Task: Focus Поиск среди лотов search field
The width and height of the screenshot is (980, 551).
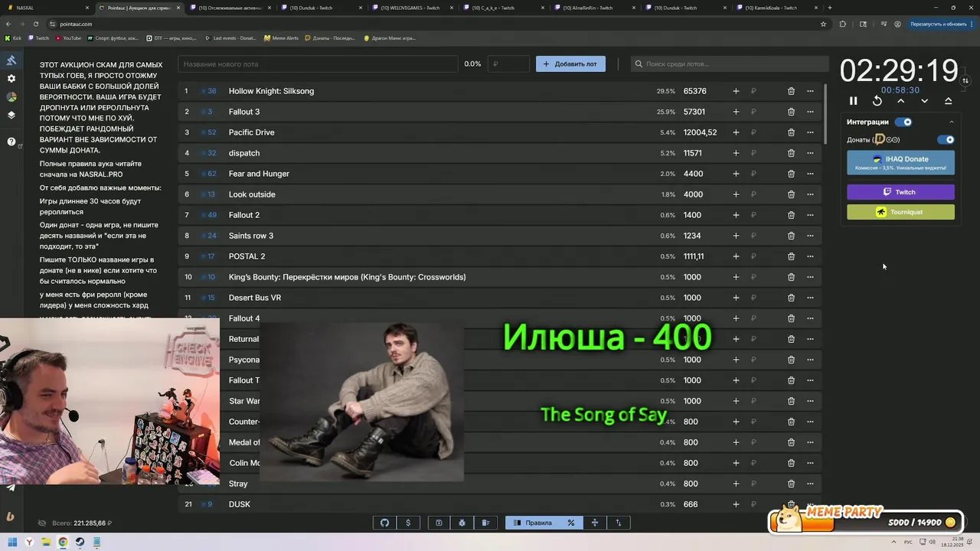Action: pyautogui.click(x=730, y=64)
